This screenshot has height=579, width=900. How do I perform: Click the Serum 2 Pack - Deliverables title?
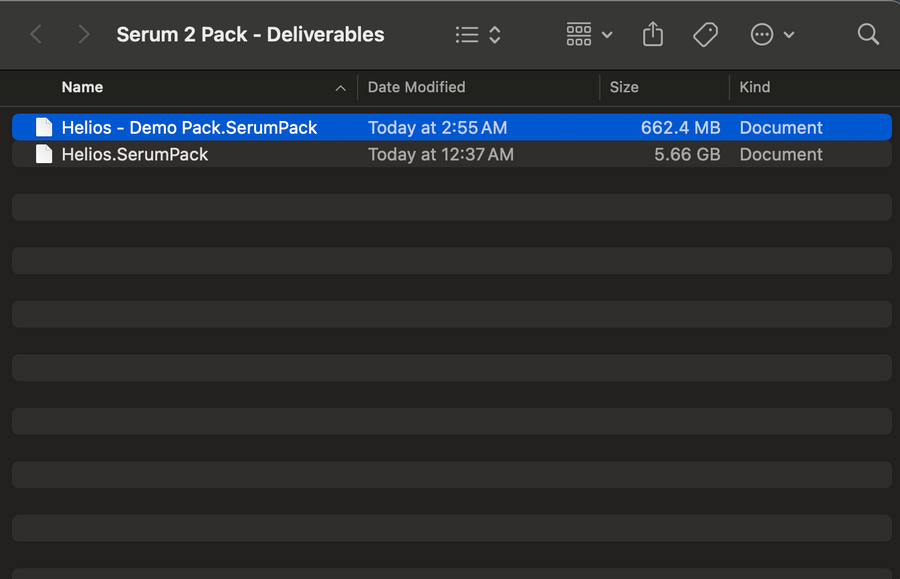pyautogui.click(x=250, y=34)
